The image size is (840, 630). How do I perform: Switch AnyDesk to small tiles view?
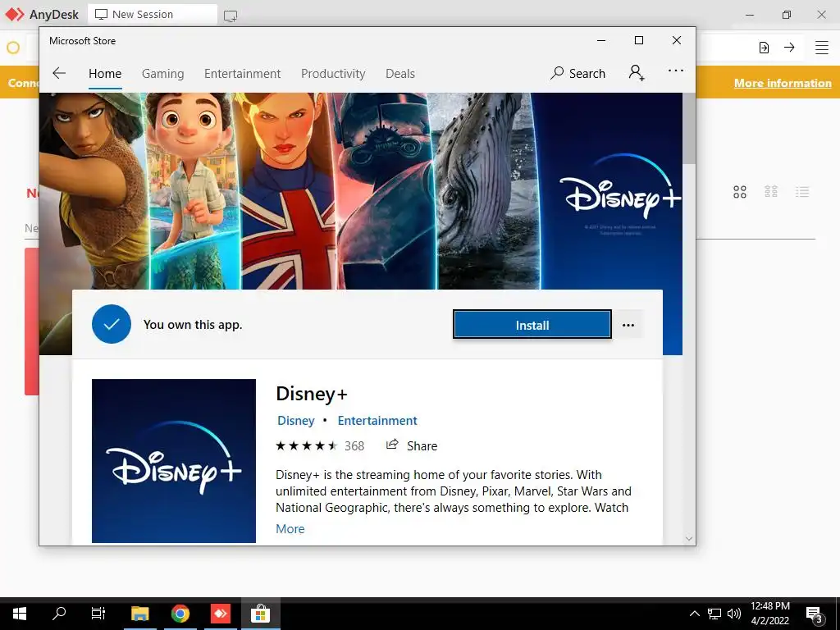click(x=771, y=192)
